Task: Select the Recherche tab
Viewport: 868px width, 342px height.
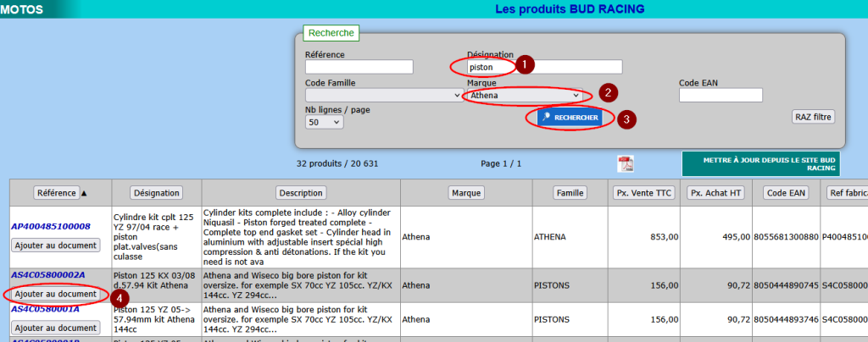Action: pyautogui.click(x=331, y=33)
